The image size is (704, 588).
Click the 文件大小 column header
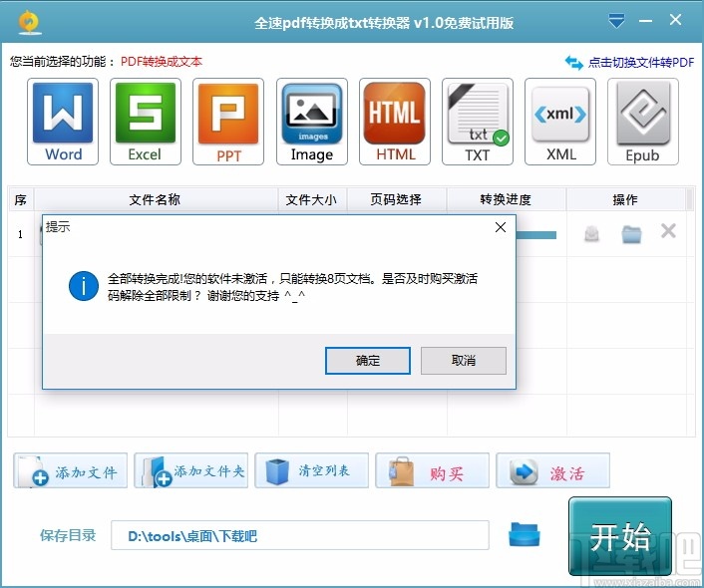coord(312,199)
